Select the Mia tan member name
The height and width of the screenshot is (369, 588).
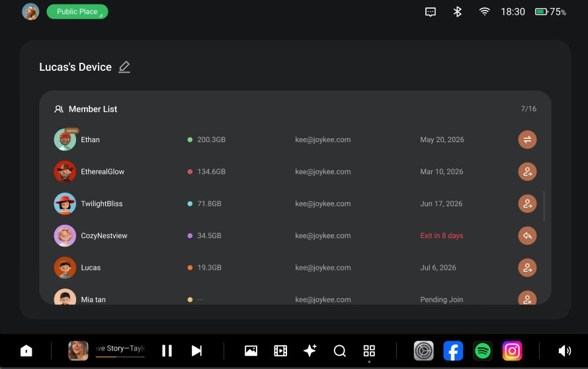tap(93, 300)
